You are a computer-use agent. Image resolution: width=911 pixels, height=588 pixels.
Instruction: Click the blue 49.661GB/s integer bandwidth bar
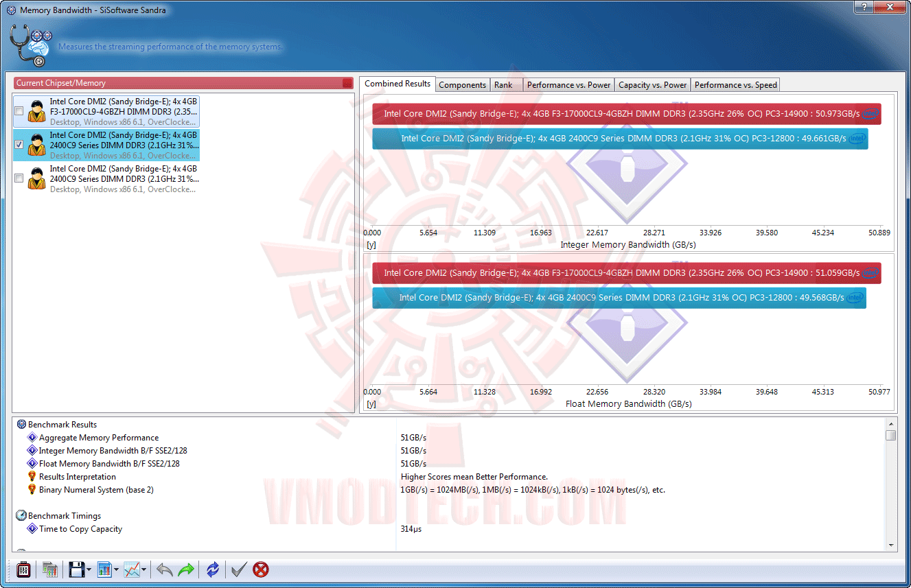click(x=621, y=139)
